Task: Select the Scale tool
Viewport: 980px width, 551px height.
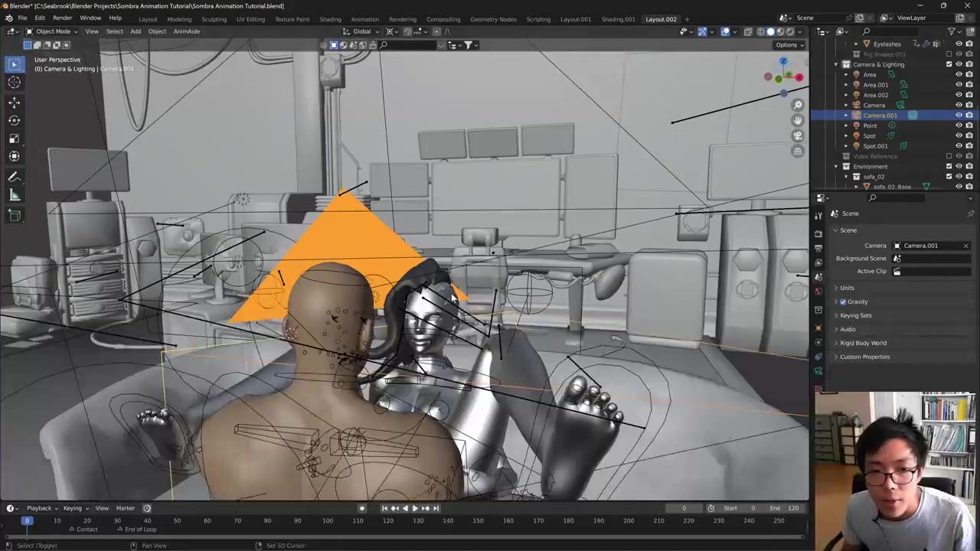Action: click(14, 139)
